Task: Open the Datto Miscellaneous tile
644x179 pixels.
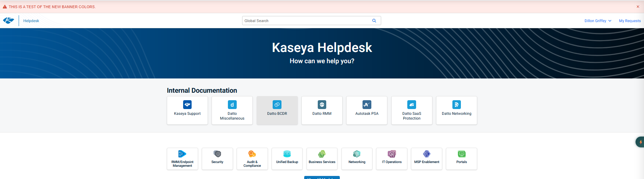Action: point(232,110)
